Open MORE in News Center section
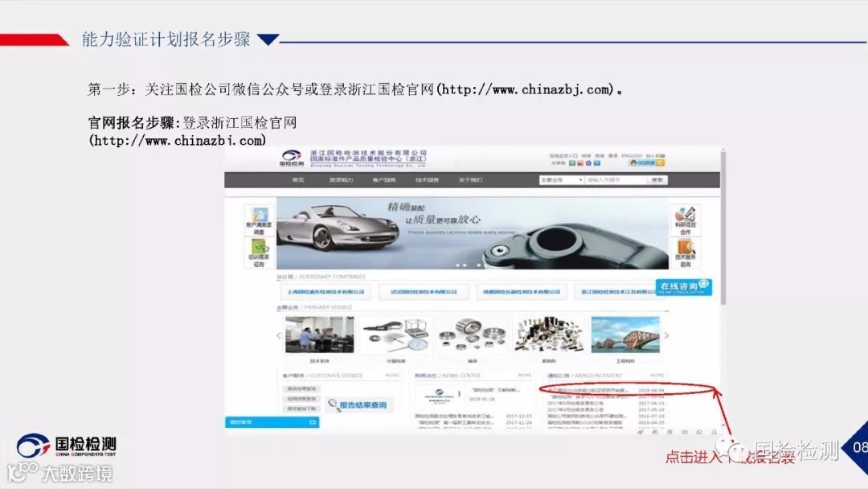This screenshot has height=489, width=868. point(524,376)
